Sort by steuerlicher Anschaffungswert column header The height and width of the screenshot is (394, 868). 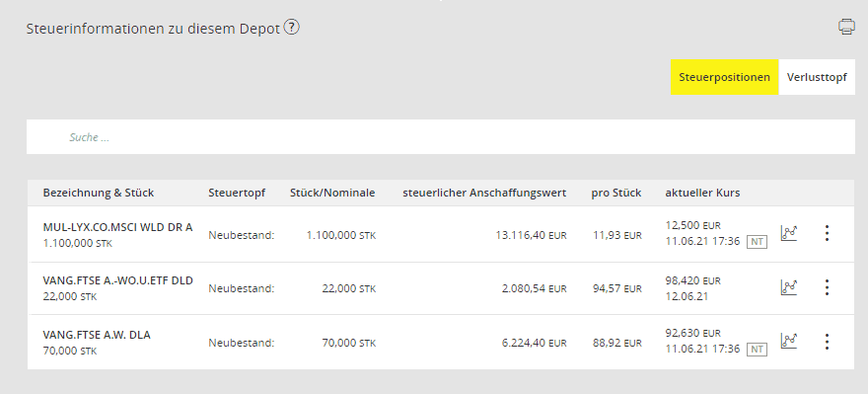pyautogui.click(x=484, y=193)
